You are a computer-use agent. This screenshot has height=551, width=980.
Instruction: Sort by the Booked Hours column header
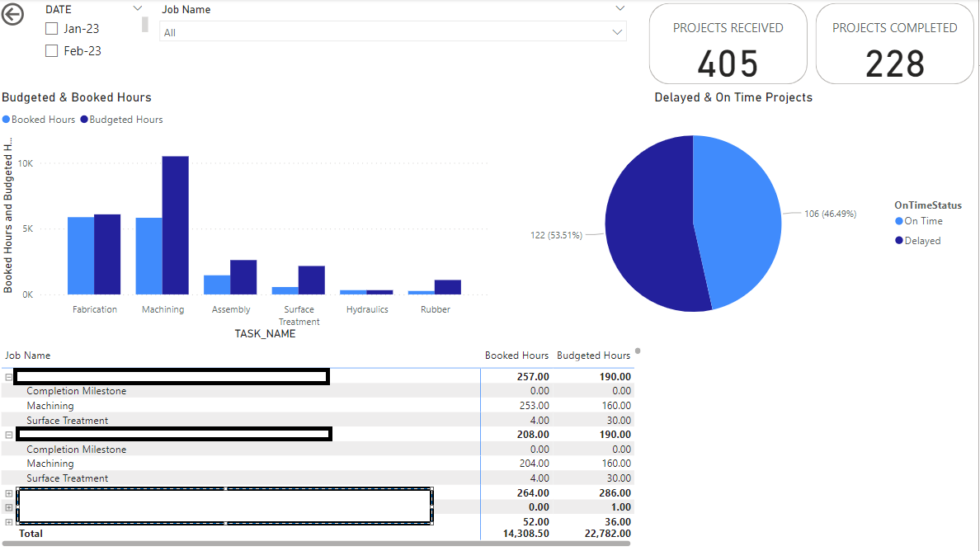tap(517, 356)
